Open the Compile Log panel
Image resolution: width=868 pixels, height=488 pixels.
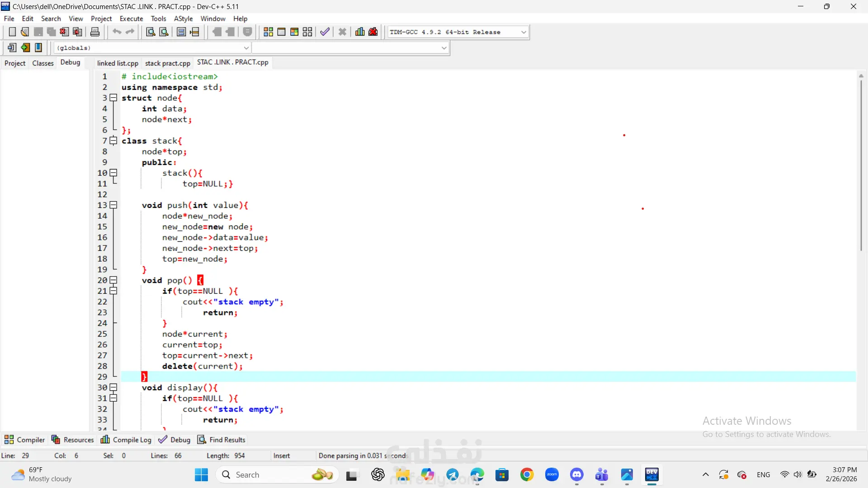(126, 440)
